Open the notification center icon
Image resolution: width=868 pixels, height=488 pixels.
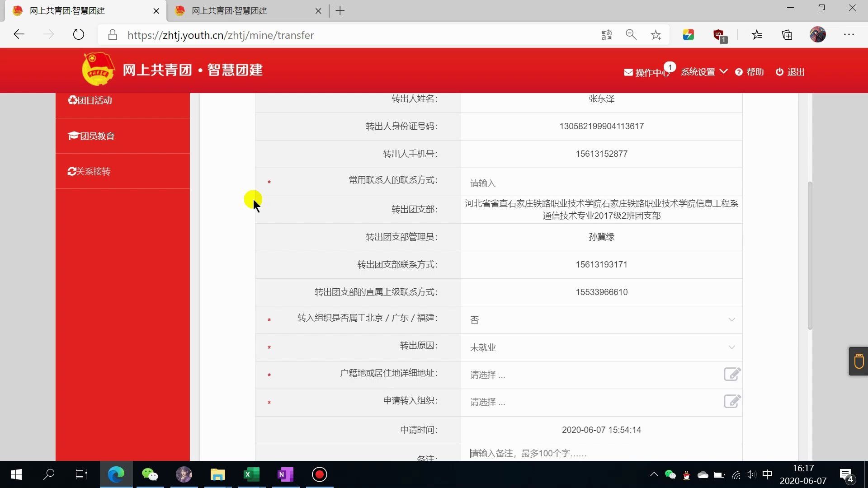click(x=847, y=475)
